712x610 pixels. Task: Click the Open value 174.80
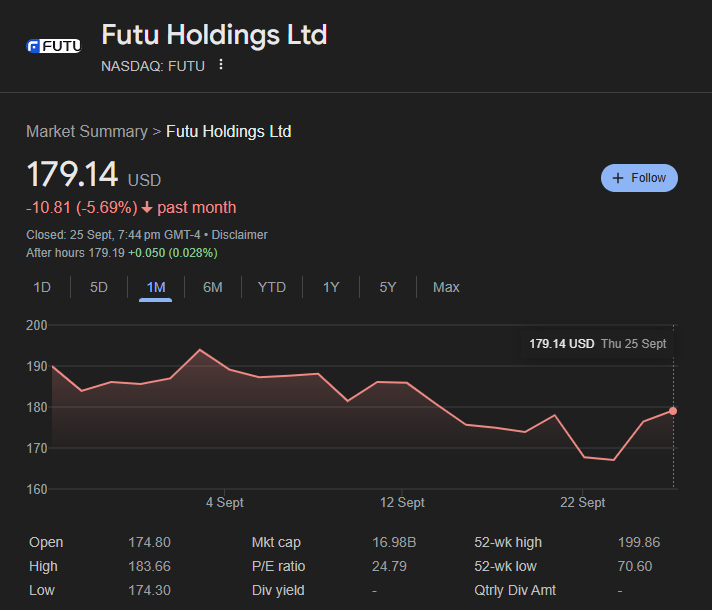pos(149,542)
